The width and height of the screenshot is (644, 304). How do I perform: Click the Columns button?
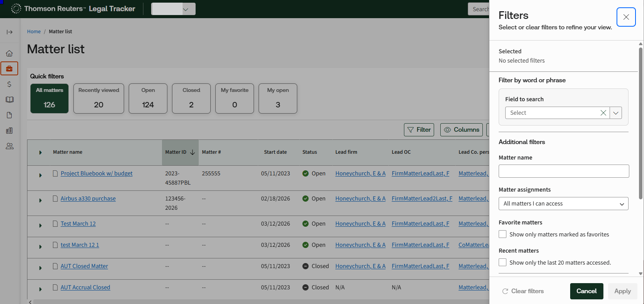[x=462, y=130]
